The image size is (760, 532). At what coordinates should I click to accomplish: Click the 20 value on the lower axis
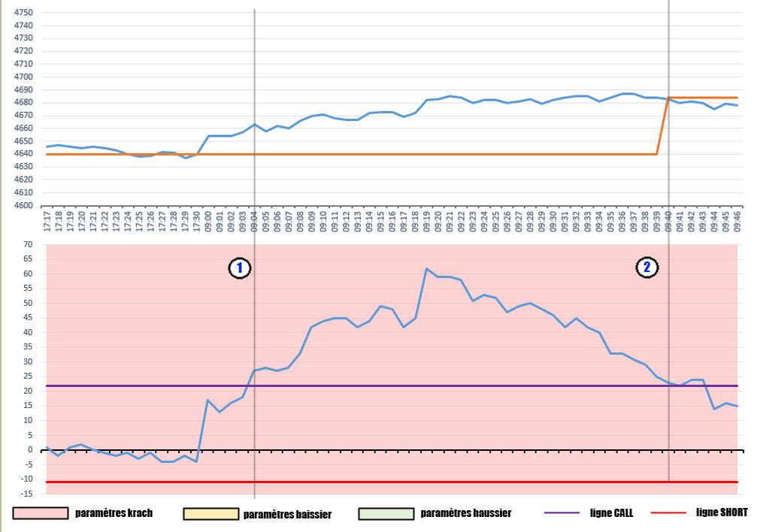(x=28, y=391)
